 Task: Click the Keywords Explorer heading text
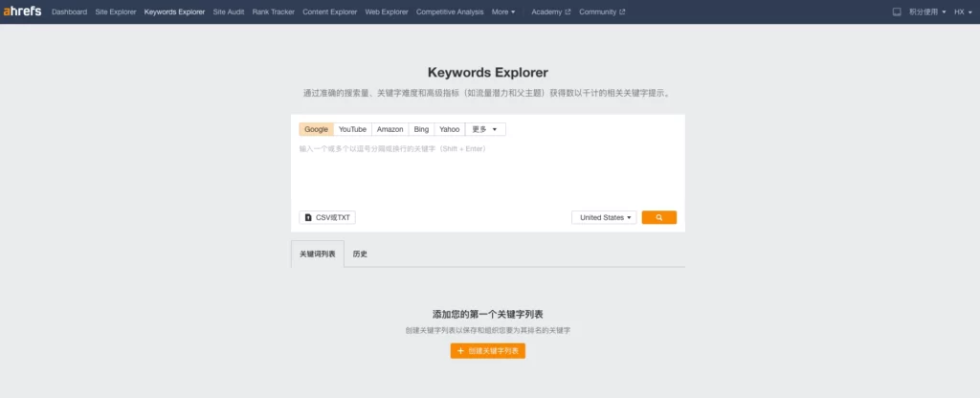click(x=487, y=73)
